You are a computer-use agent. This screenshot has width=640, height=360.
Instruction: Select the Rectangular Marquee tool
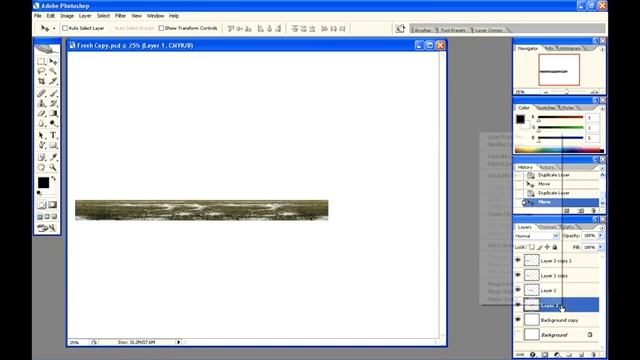pos(41,62)
